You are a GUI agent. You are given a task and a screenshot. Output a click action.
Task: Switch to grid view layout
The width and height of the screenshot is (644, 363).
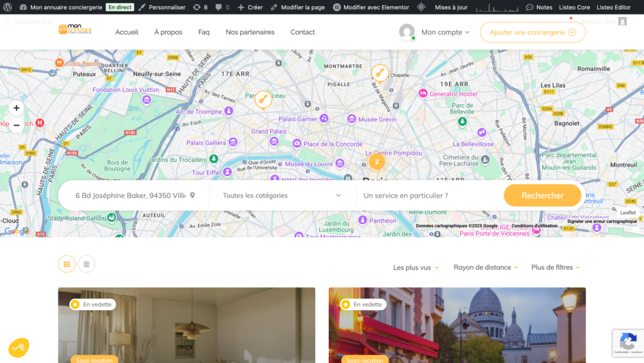click(67, 264)
